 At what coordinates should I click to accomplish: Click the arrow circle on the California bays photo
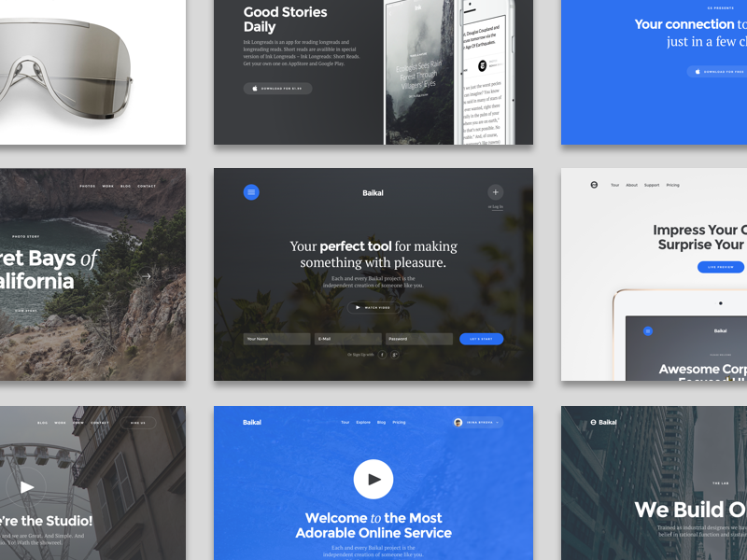[x=147, y=275]
